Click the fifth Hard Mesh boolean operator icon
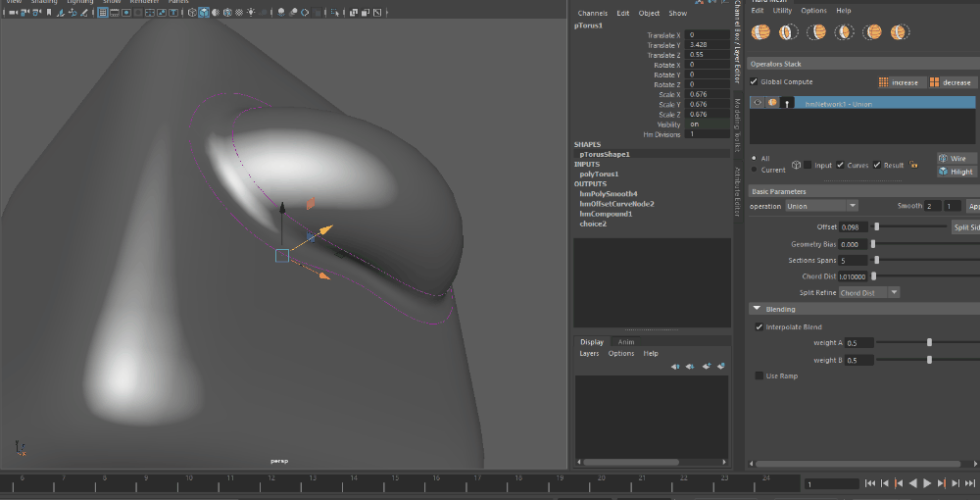This screenshot has height=500, width=980. 872,32
